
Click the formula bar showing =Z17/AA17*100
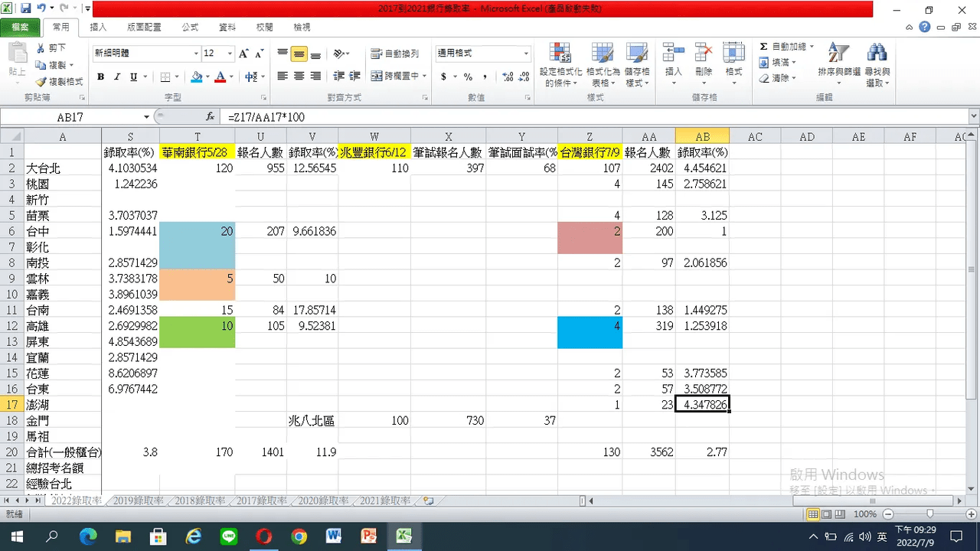(593, 117)
